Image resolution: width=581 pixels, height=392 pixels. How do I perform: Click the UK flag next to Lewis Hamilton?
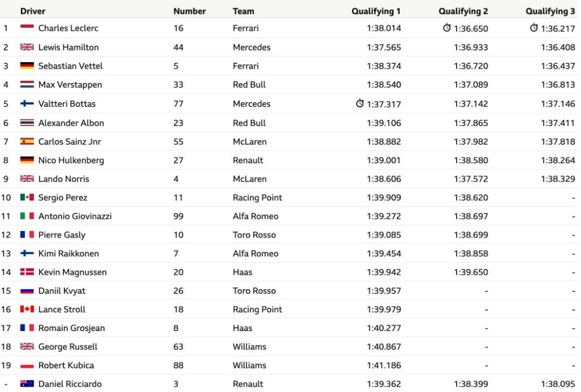click(27, 47)
